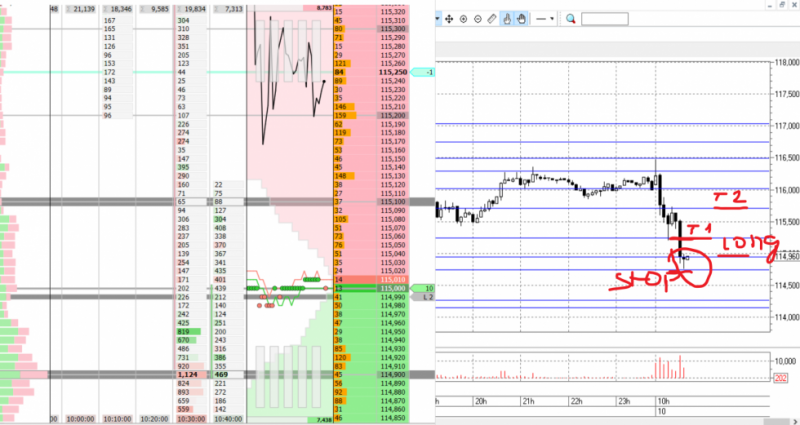Click the 116,000 chart price axis label

click(786, 190)
